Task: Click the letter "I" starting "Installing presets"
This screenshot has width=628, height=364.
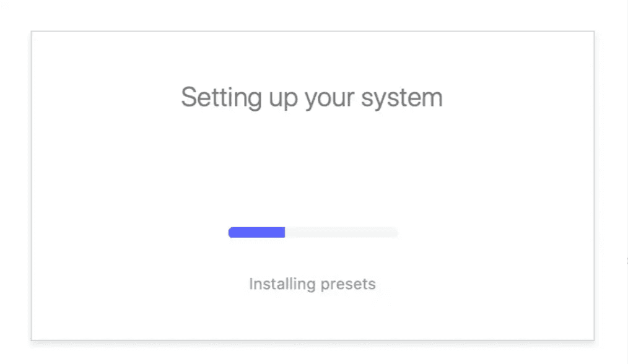Action: click(251, 284)
